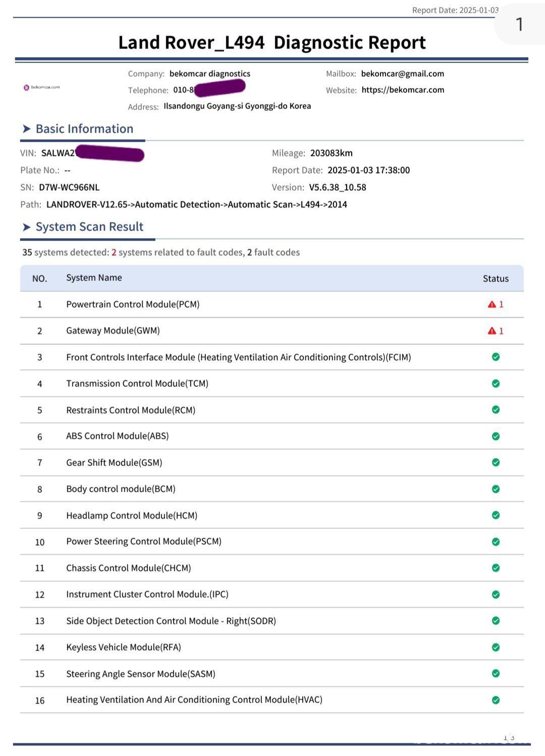Screen dimensions: 545x756
Task: Select the Keyless Vehicle Module(RFA) name
Action: pyautogui.click(x=124, y=647)
